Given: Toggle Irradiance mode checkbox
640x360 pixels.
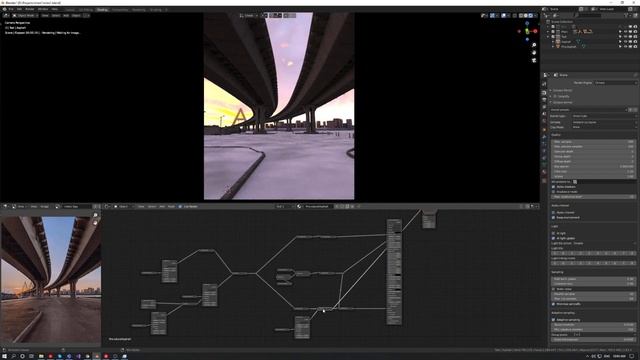Looking at the screenshot, I should (553, 191).
